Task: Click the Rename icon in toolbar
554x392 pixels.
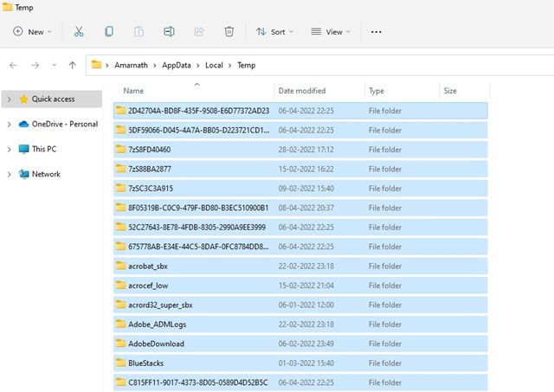Action: click(x=169, y=32)
